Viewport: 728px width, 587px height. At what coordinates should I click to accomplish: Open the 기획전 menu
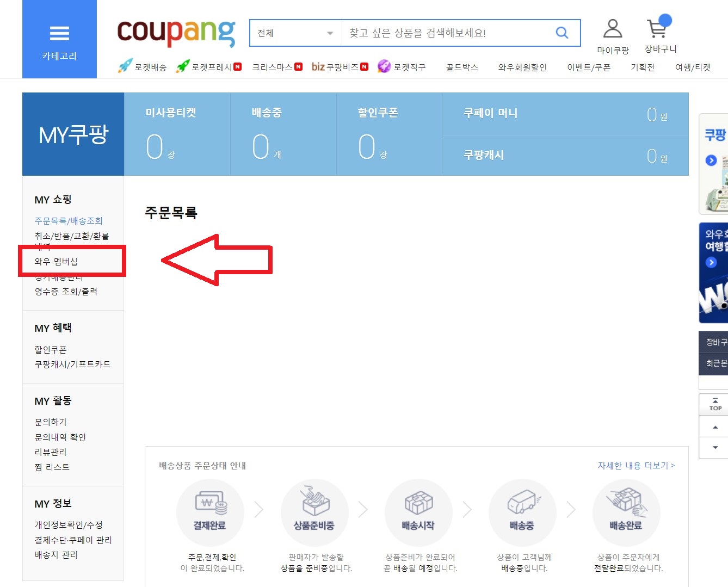pos(643,67)
